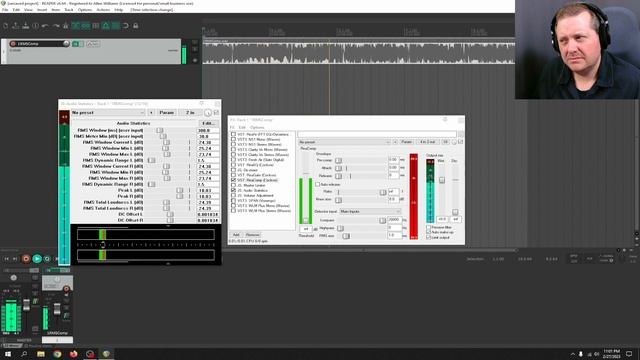Open File menu in REAPER
The height and width of the screenshot is (360, 640).
(x=5, y=10)
